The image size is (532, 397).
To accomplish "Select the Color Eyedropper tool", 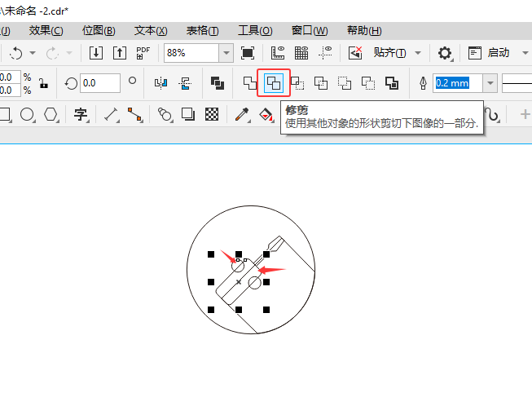I will [242, 114].
